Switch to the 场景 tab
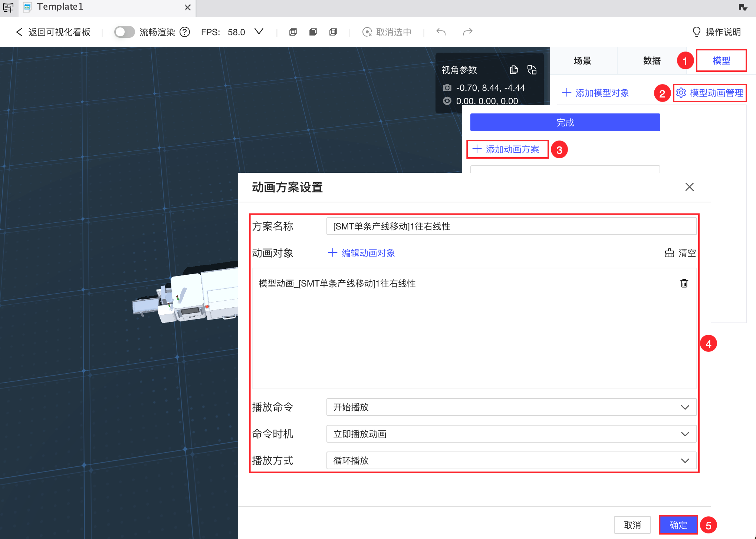 (x=582, y=60)
